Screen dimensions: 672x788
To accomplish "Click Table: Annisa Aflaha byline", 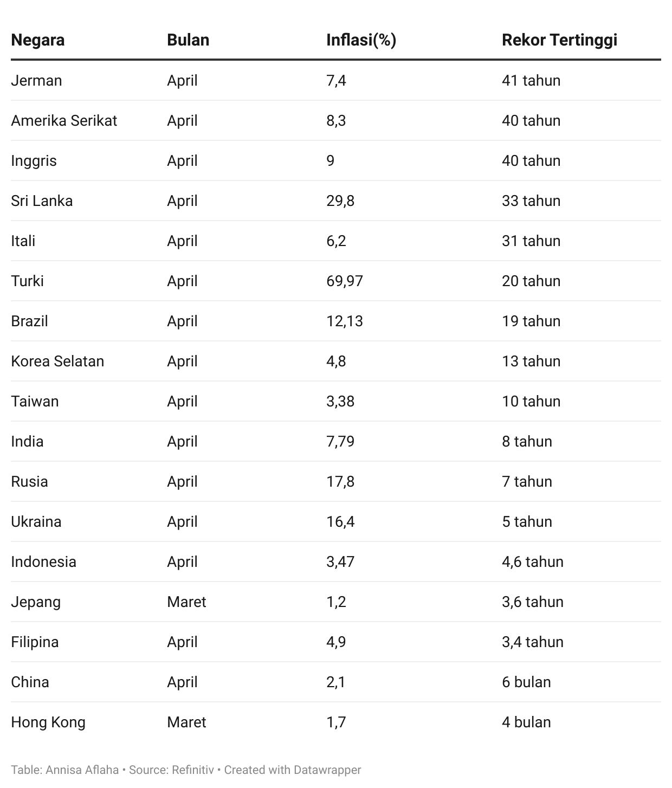I will point(64,770).
